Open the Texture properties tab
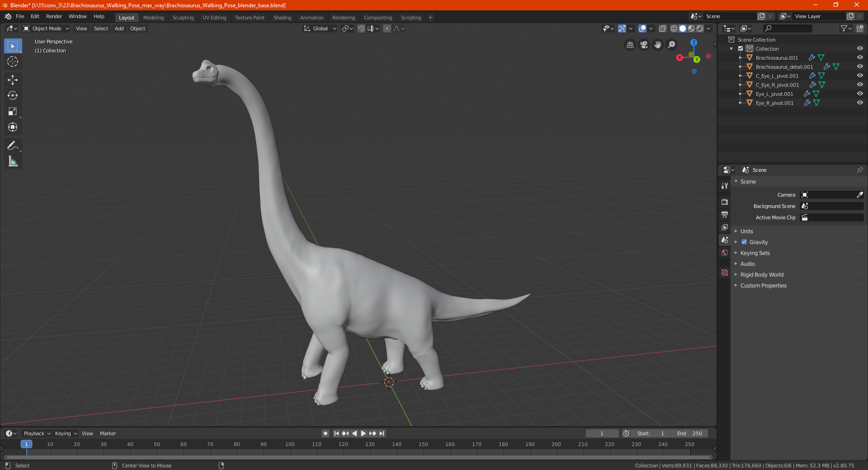868x470 pixels. pos(725,273)
